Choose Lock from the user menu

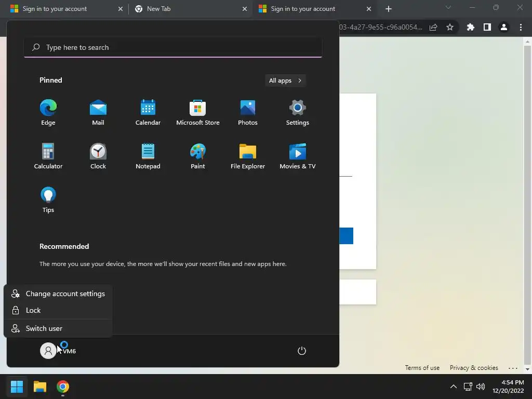(58, 311)
